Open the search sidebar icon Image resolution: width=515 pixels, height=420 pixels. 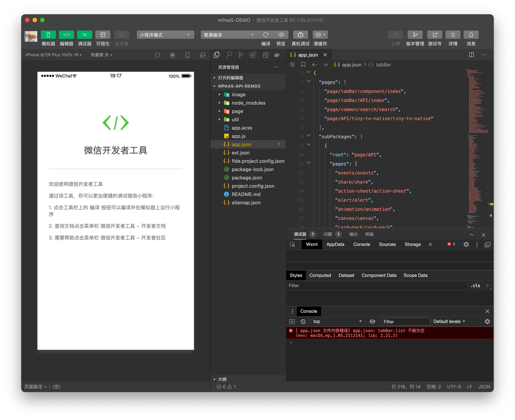click(229, 55)
